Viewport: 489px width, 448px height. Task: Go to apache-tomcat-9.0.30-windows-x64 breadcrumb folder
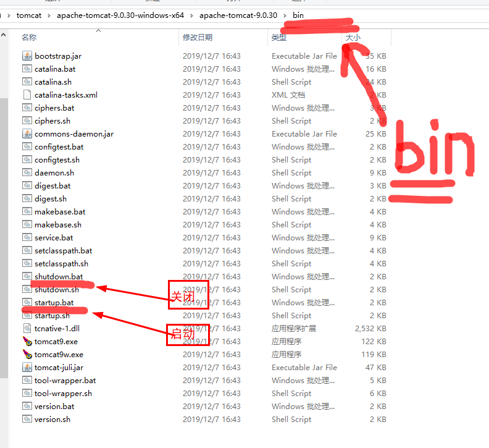[120, 15]
